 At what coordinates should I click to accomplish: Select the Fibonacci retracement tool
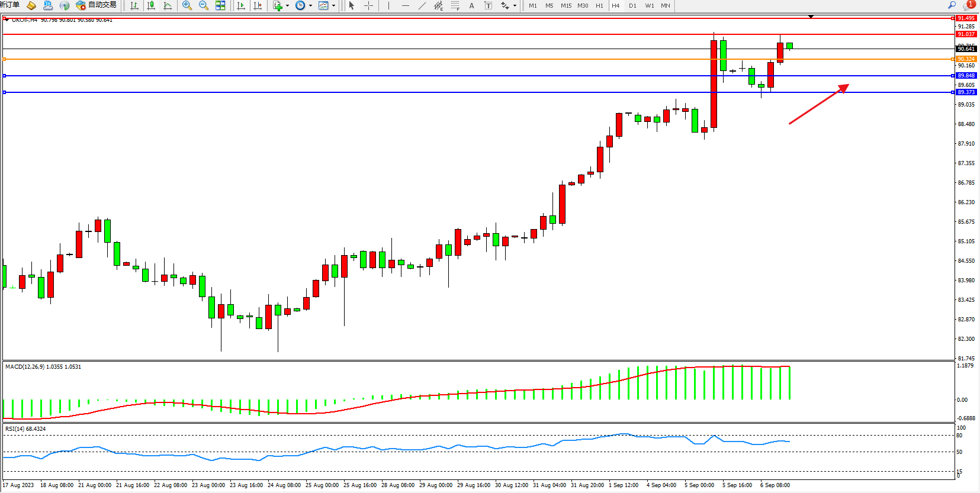(x=455, y=5)
